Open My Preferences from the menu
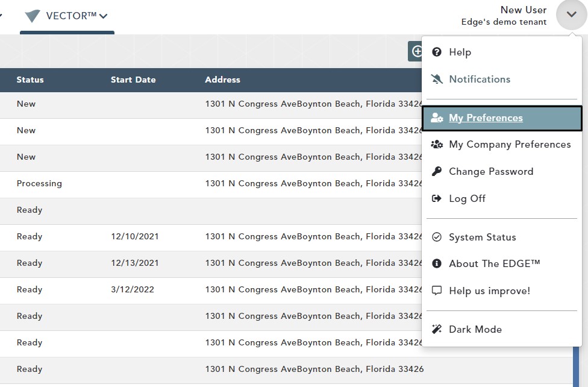Screen dimensions: 588x387 tap(486, 118)
